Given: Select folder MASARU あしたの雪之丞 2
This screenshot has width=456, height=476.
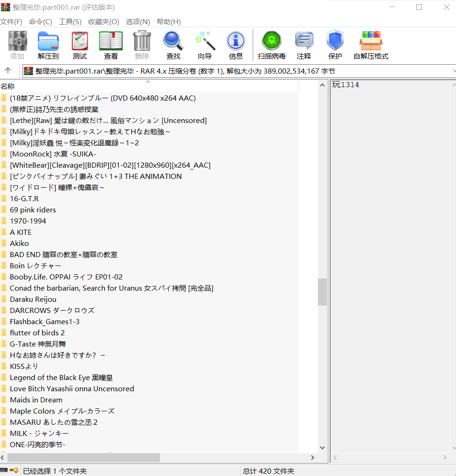Looking at the screenshot, I should (54, 422).
